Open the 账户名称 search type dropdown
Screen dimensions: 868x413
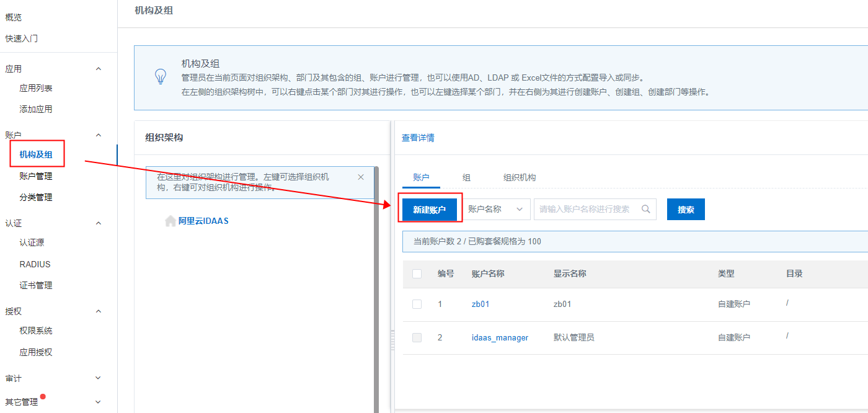tap(496, 209)
